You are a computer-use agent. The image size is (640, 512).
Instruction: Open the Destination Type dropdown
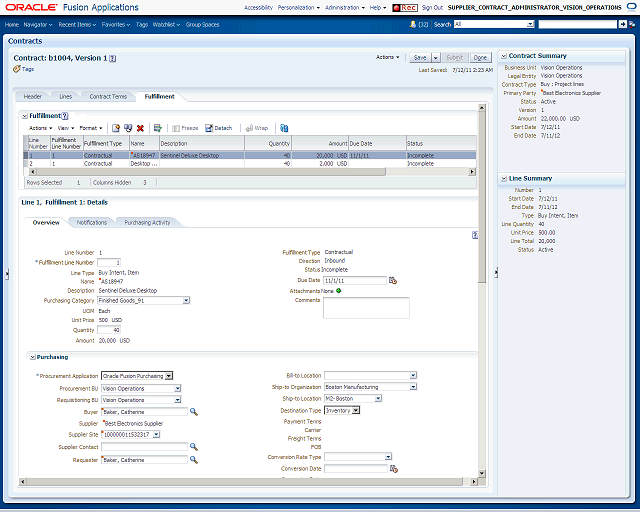tap(356, 410)
